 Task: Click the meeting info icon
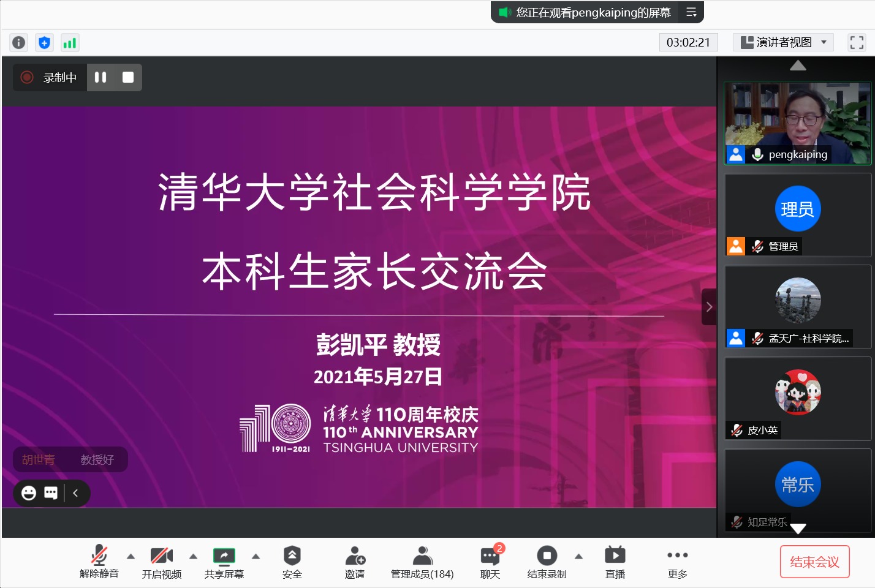tap(19, 42)
